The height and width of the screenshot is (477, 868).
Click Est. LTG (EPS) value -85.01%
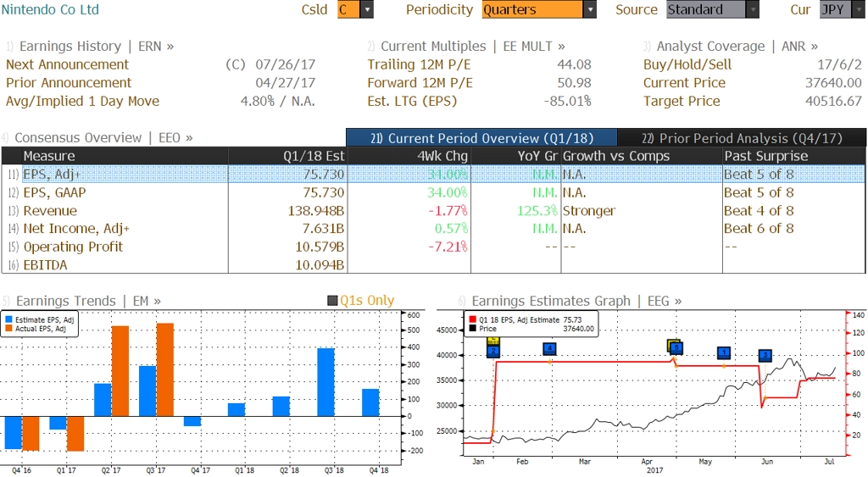(567, 102)
